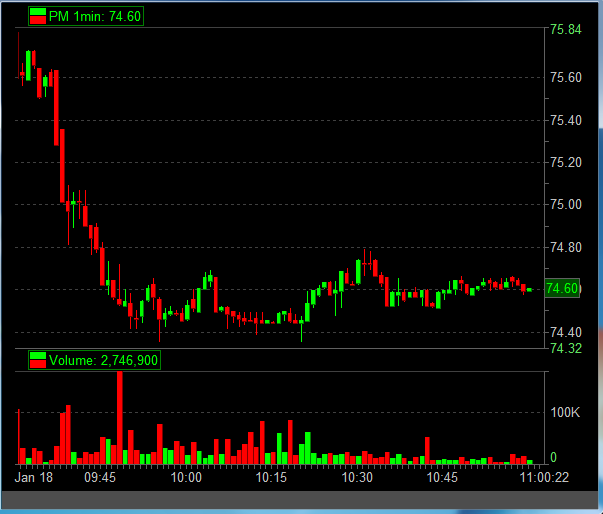Click the 75.84 high price label
The width and height of the screenshot is (603, 514).
[x=566, y=30]
